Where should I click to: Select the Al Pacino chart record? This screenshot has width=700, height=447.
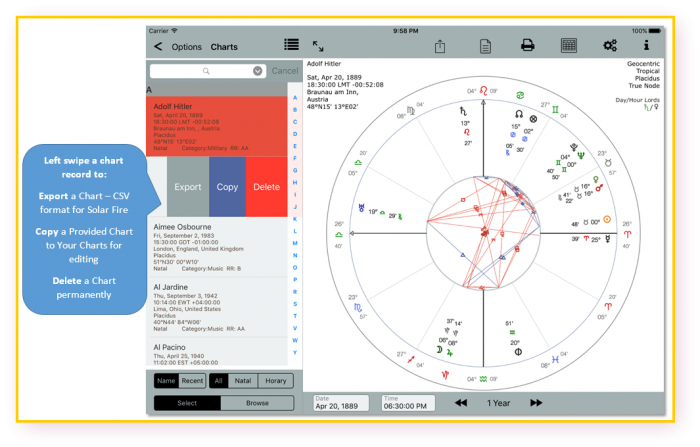(217, 353)
